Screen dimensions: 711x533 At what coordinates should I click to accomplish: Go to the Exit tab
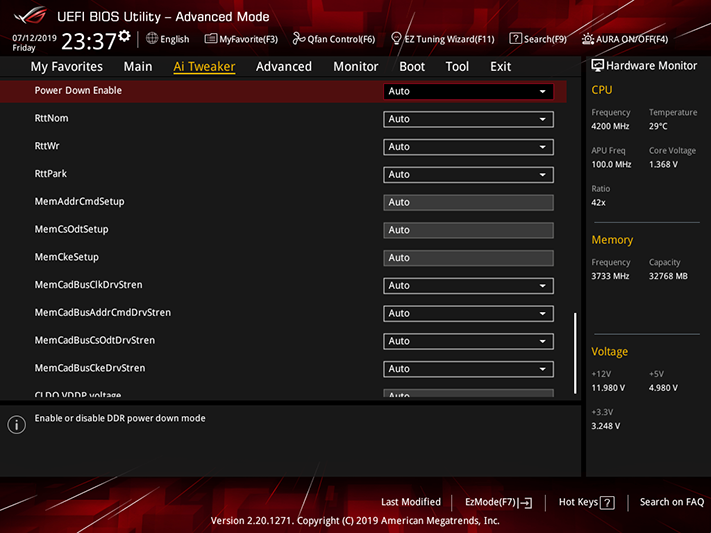(501, 67)
